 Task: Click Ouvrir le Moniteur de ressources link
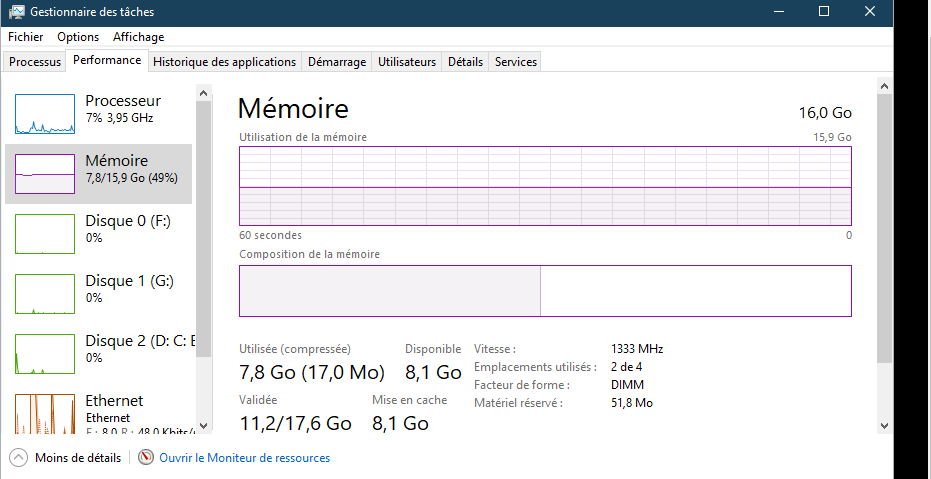pos(245,458)
